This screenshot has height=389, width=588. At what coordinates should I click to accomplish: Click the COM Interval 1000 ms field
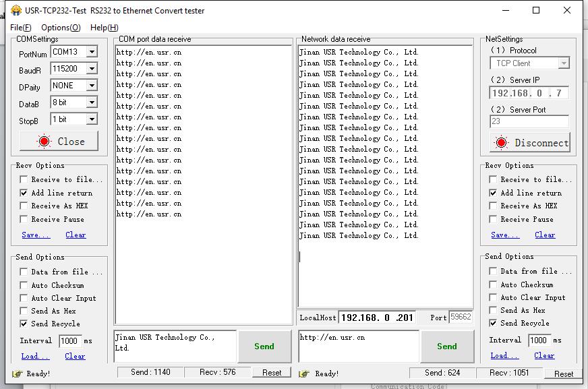[x=71, y=340]
